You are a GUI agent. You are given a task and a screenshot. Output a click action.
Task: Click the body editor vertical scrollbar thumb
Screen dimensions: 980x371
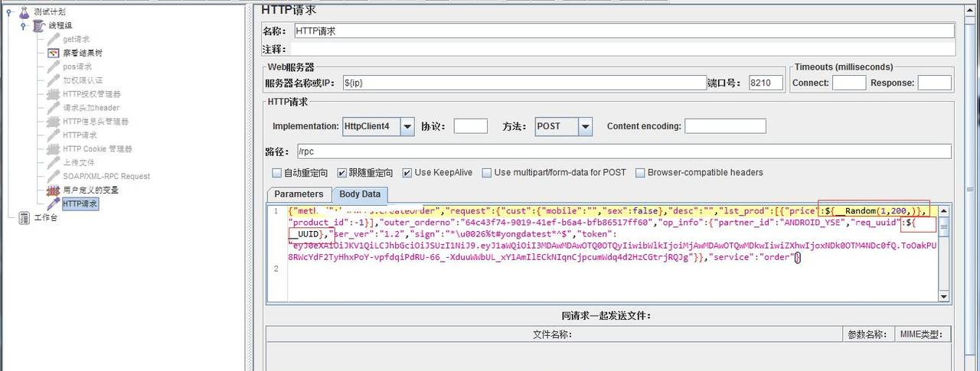point(944,226)
